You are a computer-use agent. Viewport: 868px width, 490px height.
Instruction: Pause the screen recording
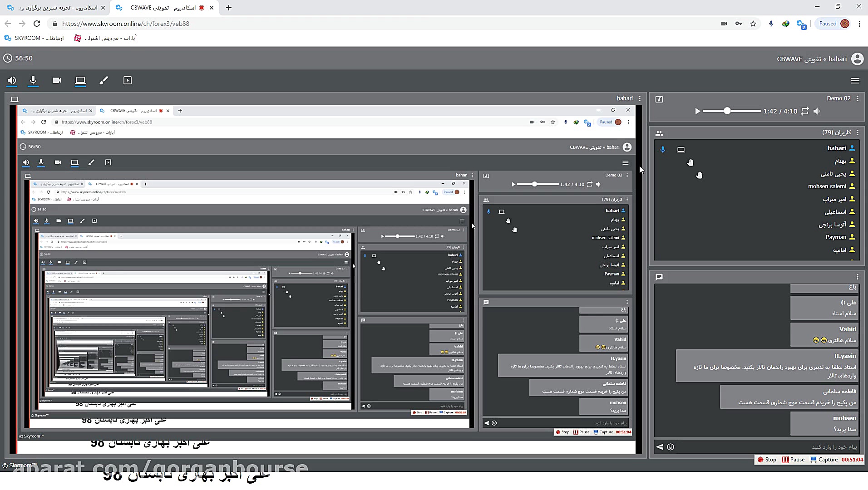tap(793, 460)
